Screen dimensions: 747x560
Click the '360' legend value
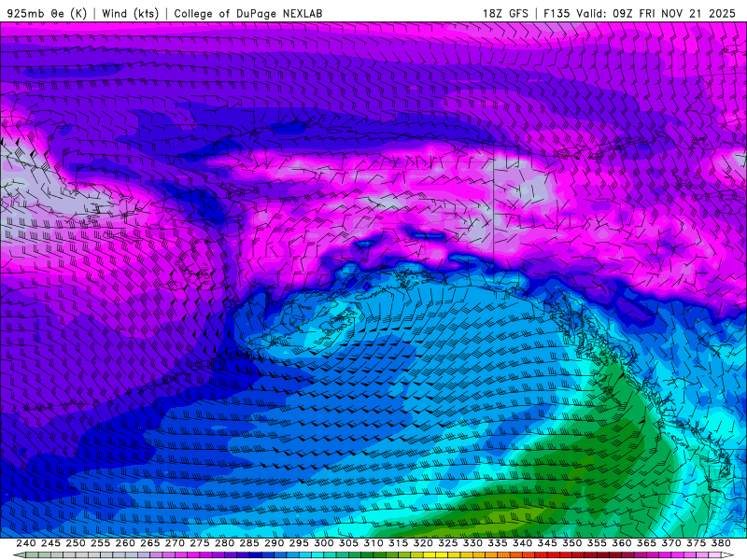621,543
